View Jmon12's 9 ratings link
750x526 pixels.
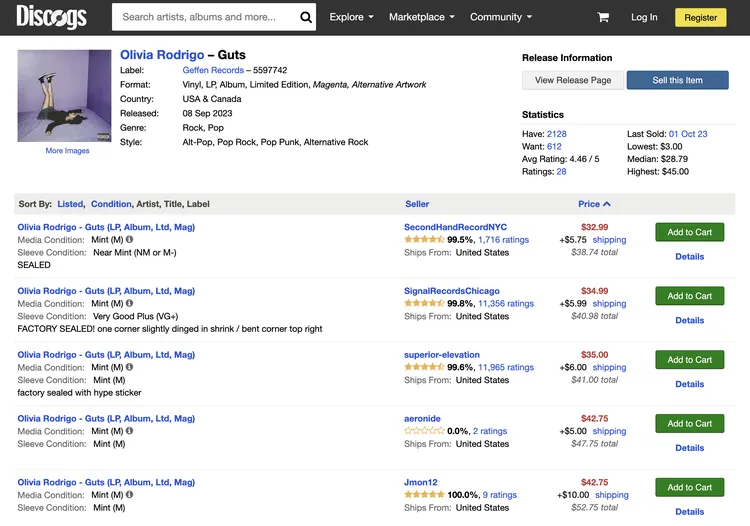[500, 495]
